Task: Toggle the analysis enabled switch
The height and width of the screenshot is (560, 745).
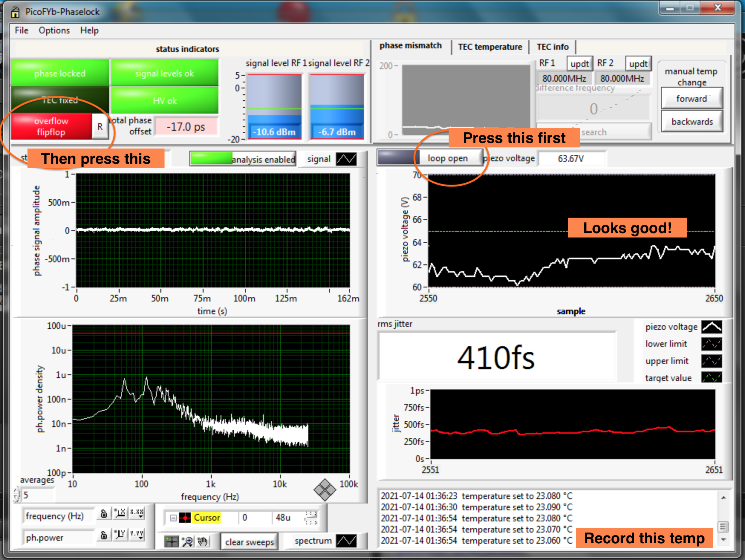Action: pos(243,159)
